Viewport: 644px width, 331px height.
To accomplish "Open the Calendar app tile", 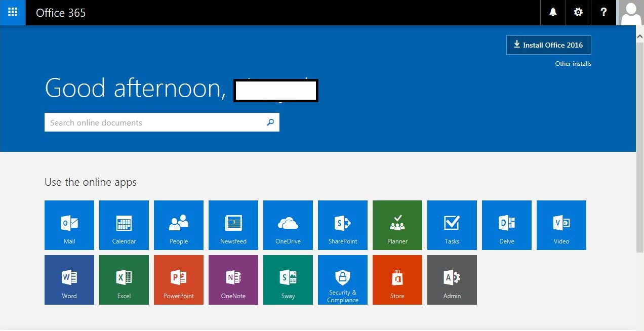I will [124, 225].
